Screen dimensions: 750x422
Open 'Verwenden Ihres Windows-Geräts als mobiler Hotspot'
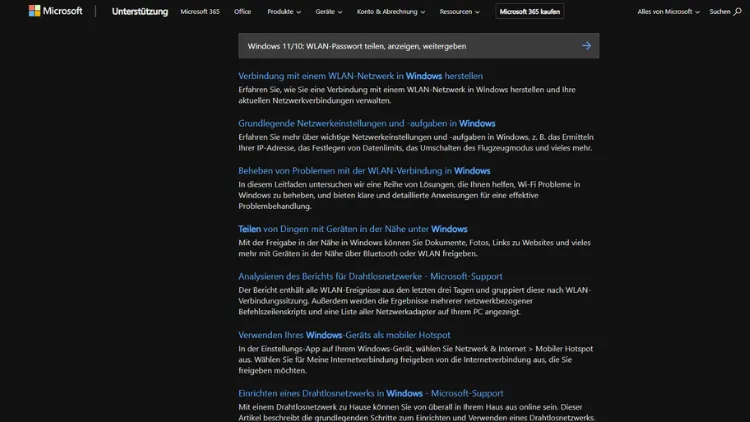pos(344,335)
